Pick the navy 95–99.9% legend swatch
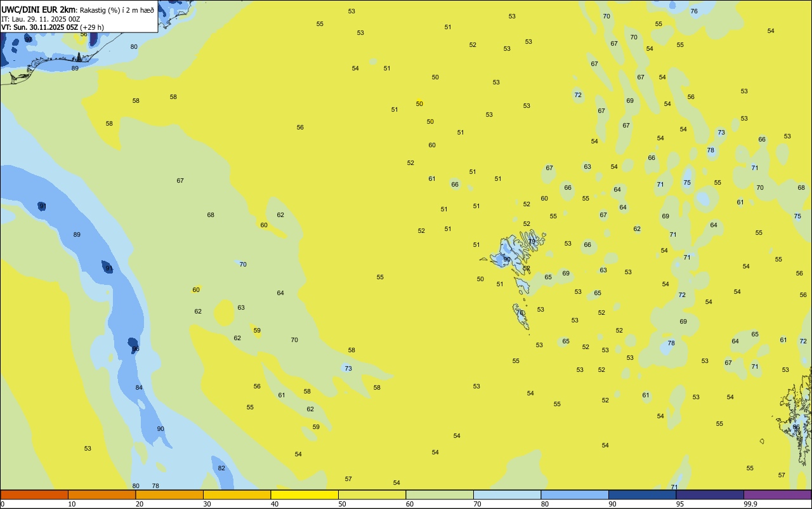This screenshot has height=509, width=812. click(710, 494)
